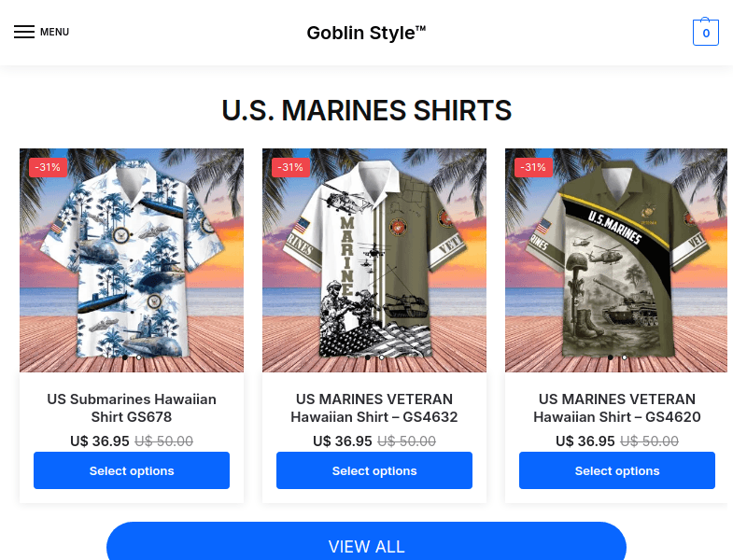Viewport: 747px width, 560px height.
Task: Open US Submarines Hawaiian Shirt GS678 title link
Action: (x=132, y=408)
